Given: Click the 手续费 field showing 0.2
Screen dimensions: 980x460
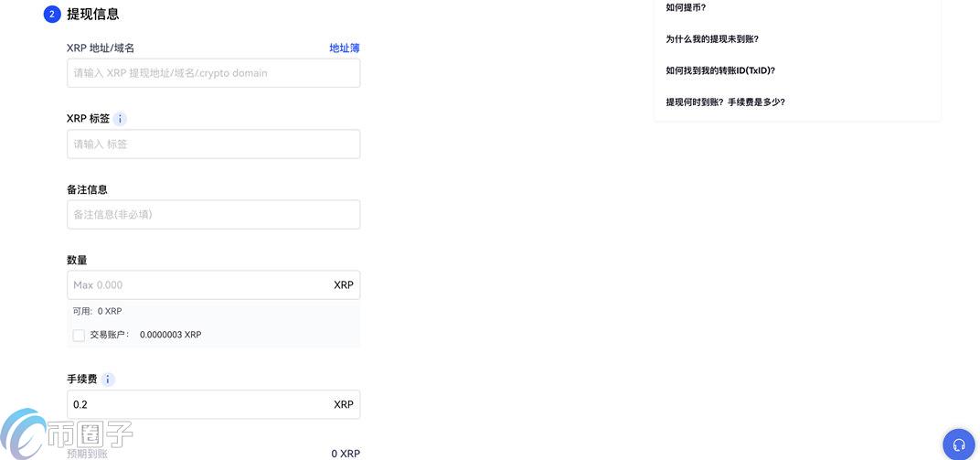Looking at the screenshot, I should (x=197, y=405).
